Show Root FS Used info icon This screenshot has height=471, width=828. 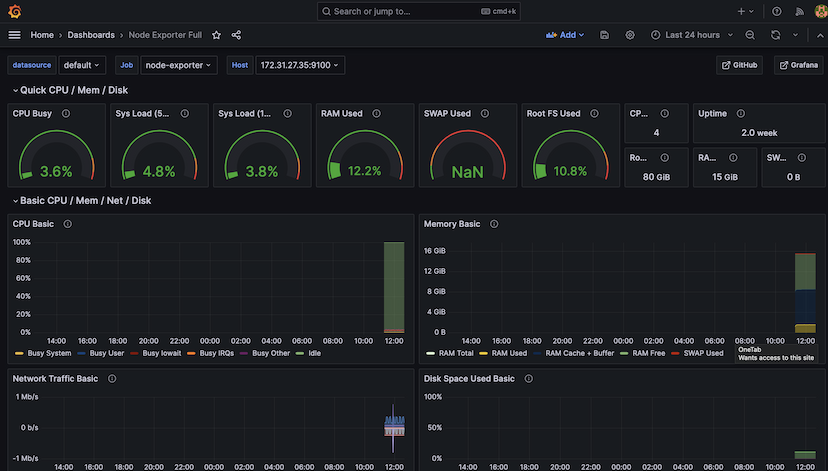click(x=594, y=113)
